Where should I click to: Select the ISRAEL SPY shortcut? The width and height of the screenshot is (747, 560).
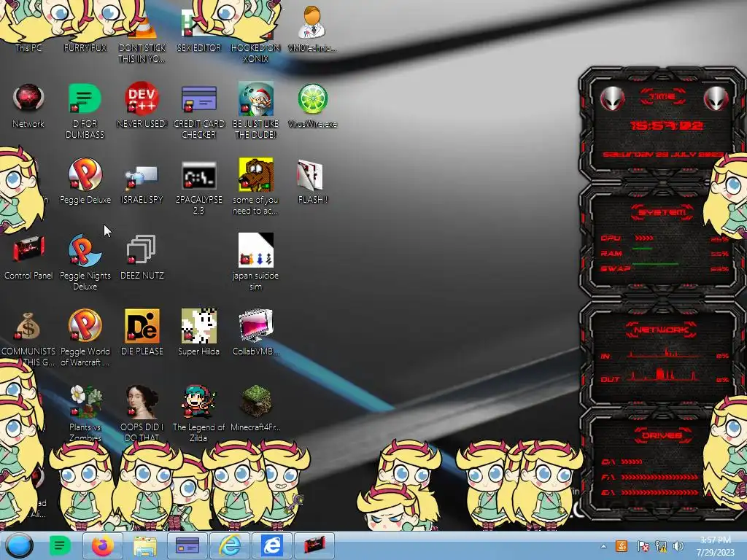click(142, 176)
